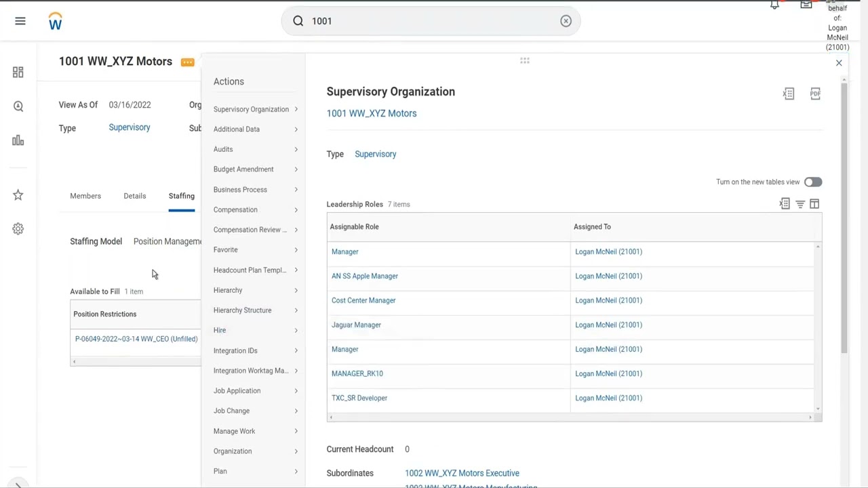868x488 pixels.
Task: Open Logan McNeil link in Jaguar Manager row
Action: (x=608, y=325)
